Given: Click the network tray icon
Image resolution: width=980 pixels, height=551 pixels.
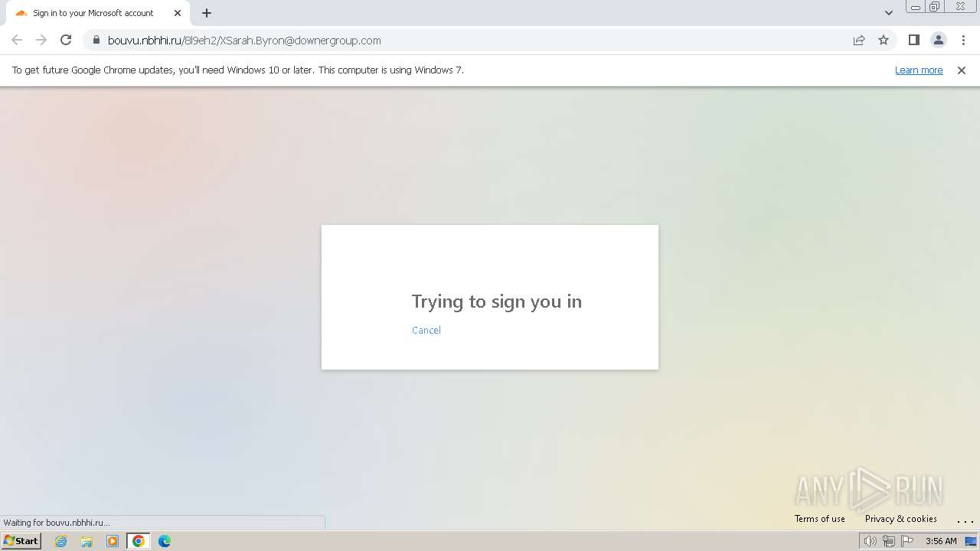Looking at the screenshot, I should pos(889,541).
